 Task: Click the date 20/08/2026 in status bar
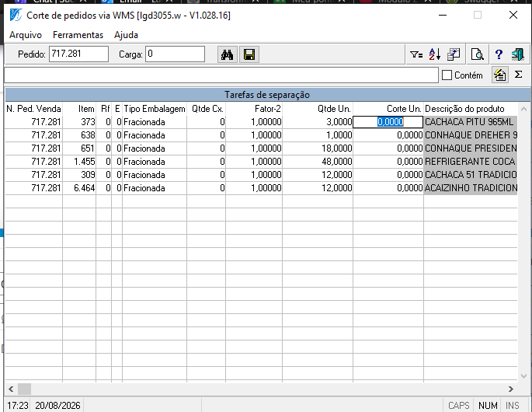[x=57, y=406]
